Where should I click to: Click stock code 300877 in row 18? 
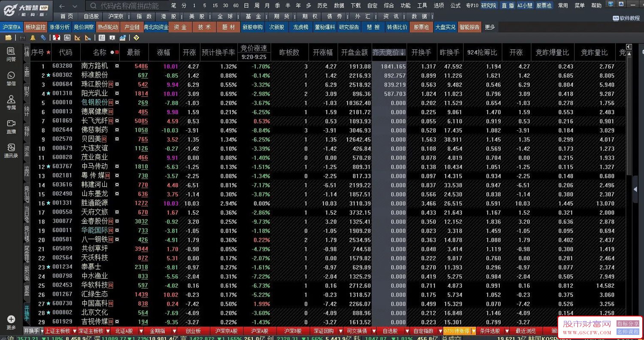[62, 221]
